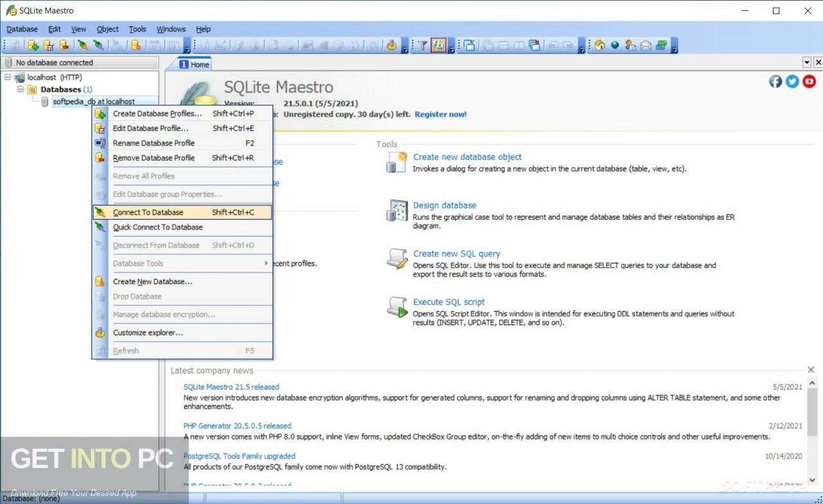Click the Create new SQL query icon
Viewport: 823px width, 504px height.
pyautogui.click(x=397, y=258)
